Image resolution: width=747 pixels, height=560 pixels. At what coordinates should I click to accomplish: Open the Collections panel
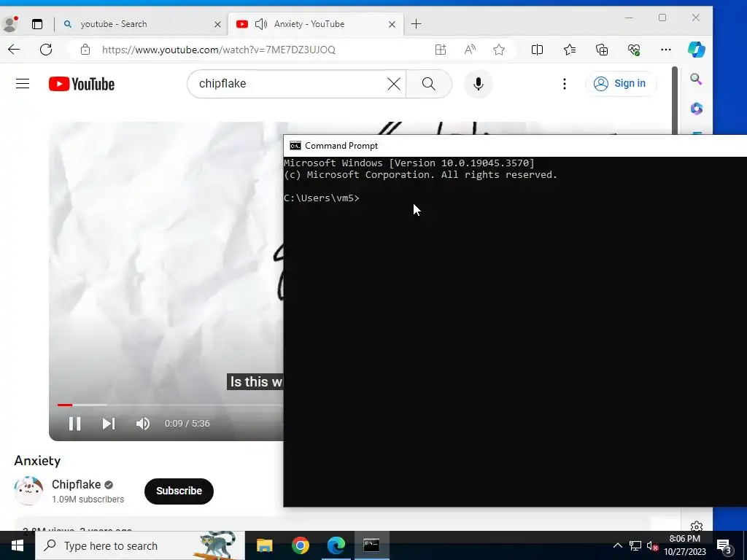(x=602, y=50)
